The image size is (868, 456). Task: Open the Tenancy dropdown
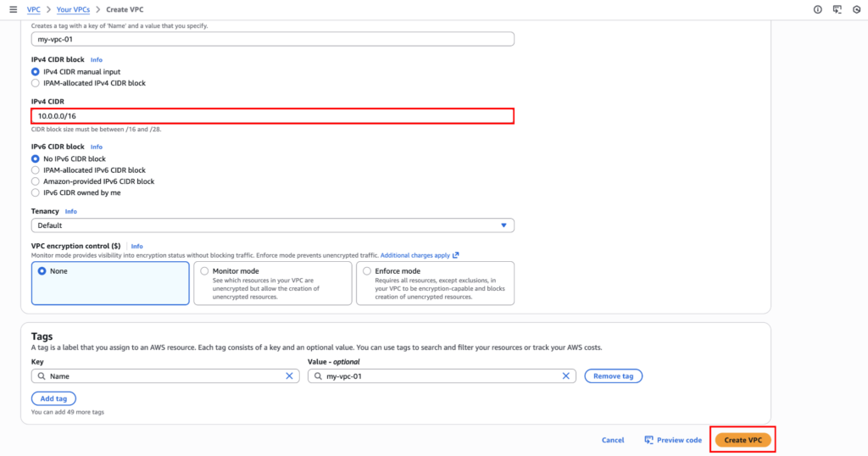pos(272,225)
